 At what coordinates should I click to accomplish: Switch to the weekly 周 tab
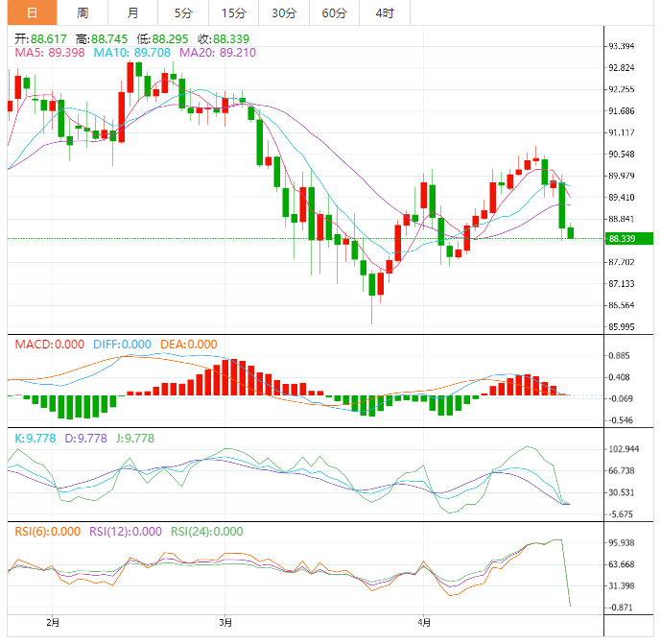coord(83,12)
